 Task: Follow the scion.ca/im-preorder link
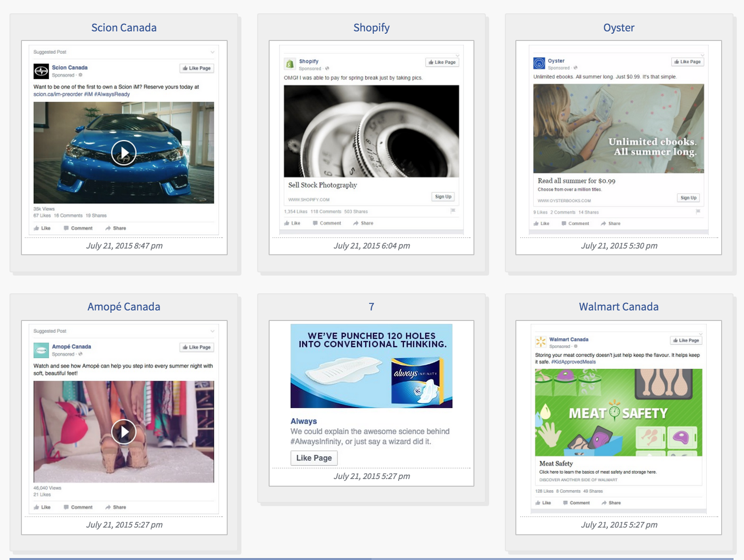(58, 94)
